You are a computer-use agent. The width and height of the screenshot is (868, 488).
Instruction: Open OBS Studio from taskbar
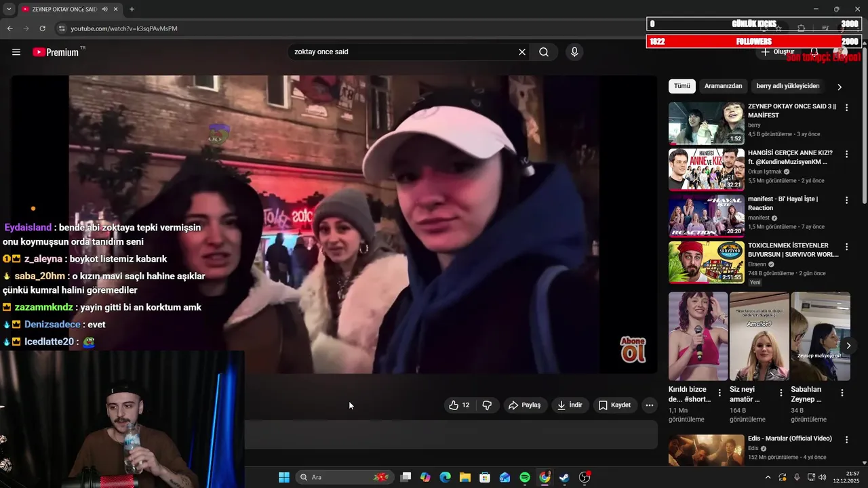click(585, 477)
